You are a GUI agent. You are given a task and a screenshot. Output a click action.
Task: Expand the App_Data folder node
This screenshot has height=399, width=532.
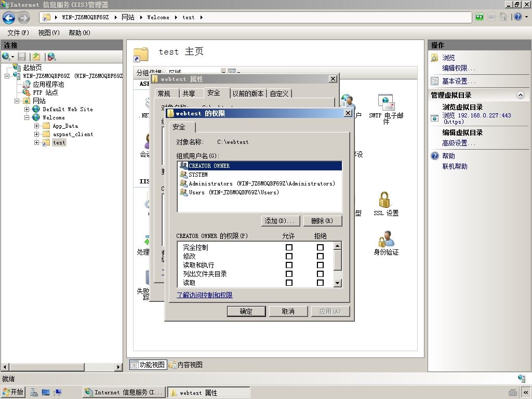(x=36, y=126)
